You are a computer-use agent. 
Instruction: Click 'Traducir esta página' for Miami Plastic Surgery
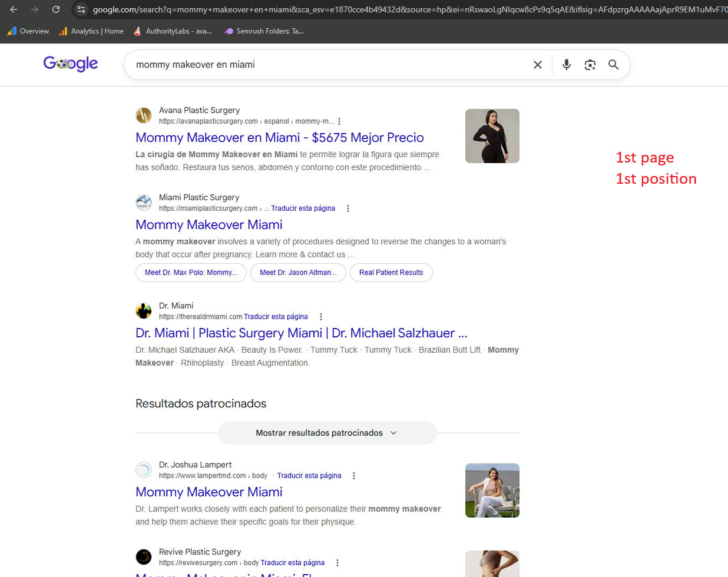[x=303, y=208]
